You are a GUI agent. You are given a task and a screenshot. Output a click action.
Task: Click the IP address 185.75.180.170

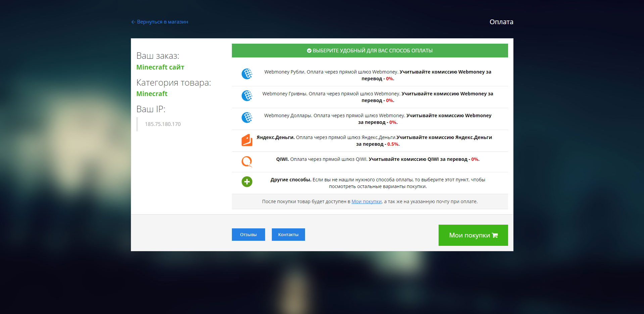pos(163,124)
